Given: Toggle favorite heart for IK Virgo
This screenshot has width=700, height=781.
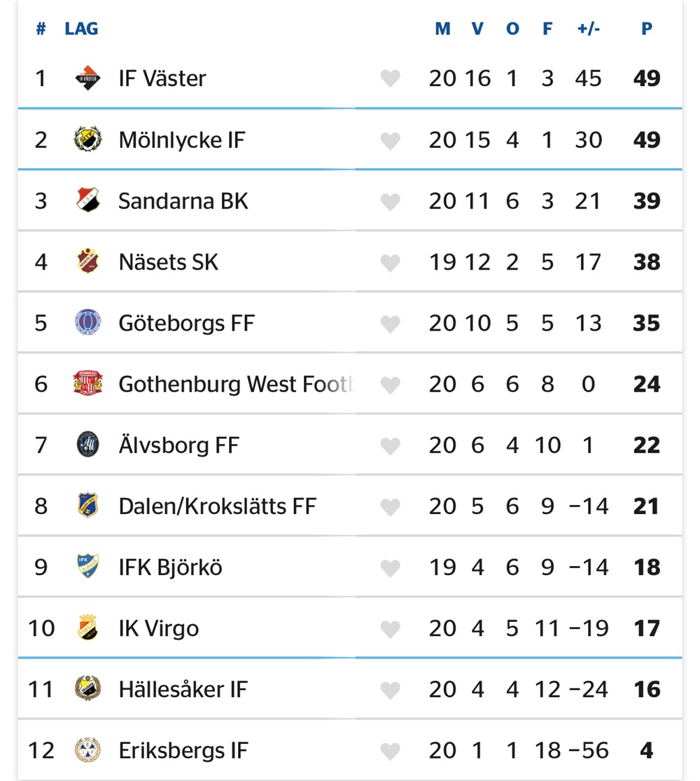Looking at the screenshot, I should click(390, 628).
